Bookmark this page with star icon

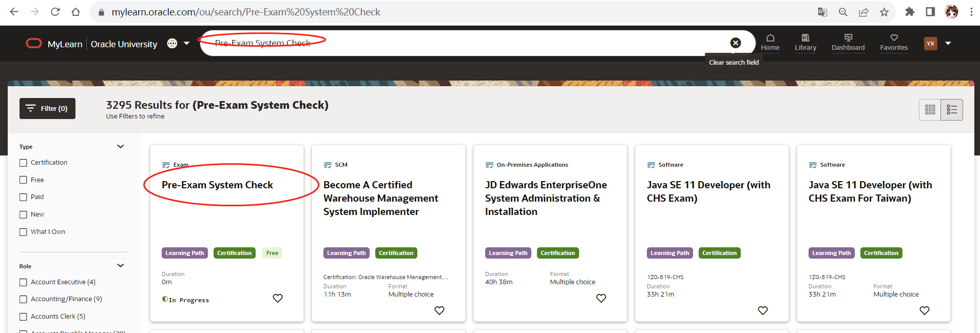pyautogui.click(x=884, y=12)
